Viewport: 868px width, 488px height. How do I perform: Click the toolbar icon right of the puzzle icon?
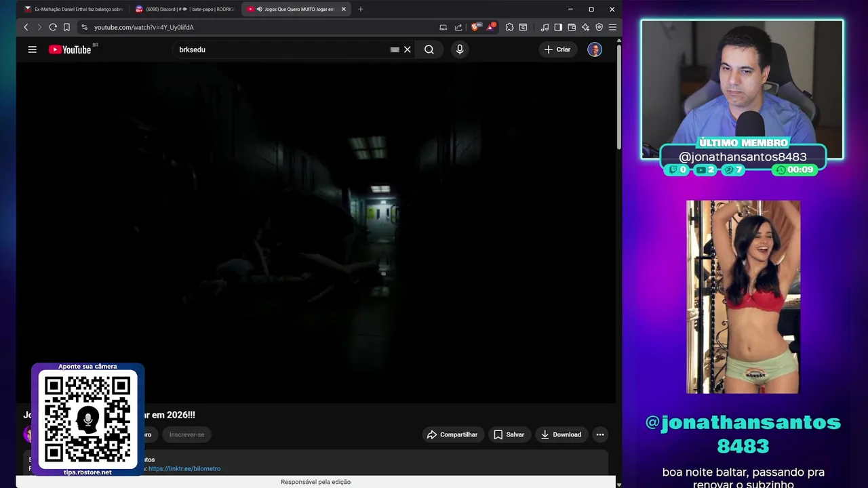pos(523,27)
